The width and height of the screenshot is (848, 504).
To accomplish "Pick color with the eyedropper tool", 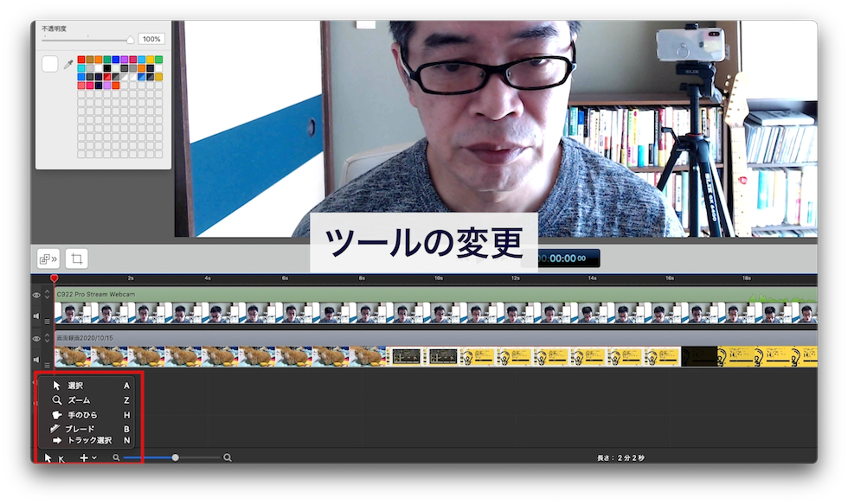I will (x=68, y=64).
